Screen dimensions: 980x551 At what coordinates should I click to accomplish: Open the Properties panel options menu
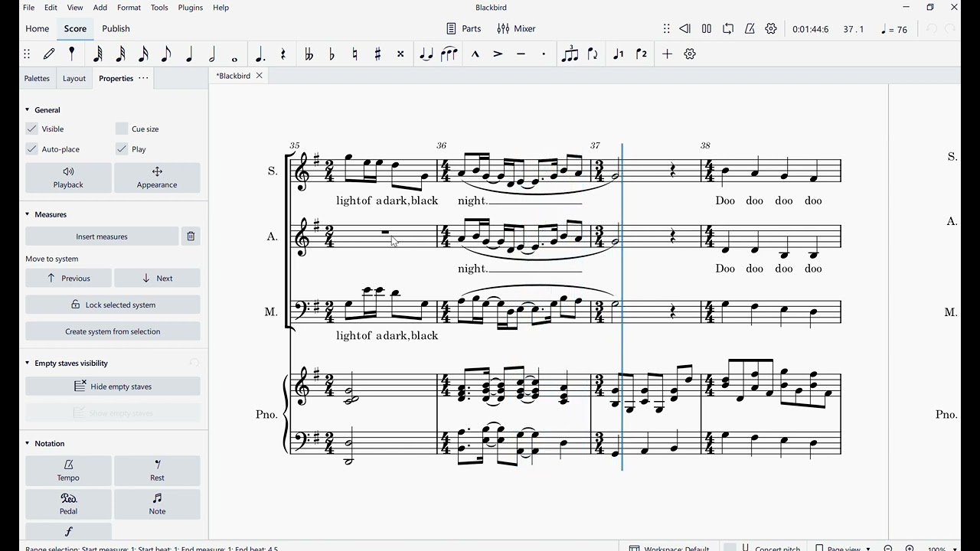click(x=143, y=78)
